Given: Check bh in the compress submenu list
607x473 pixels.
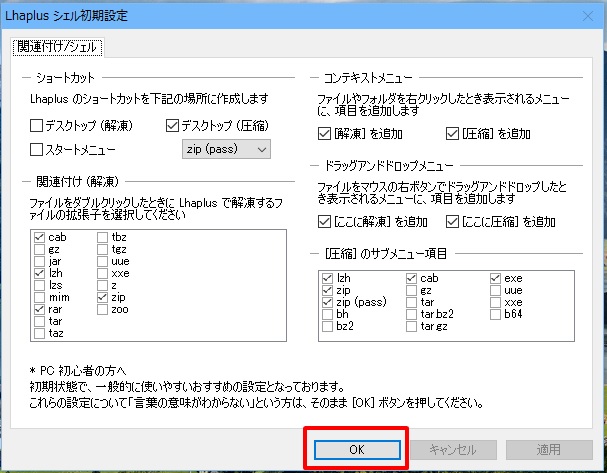Looking at the screenshot, I should (328, 314).
